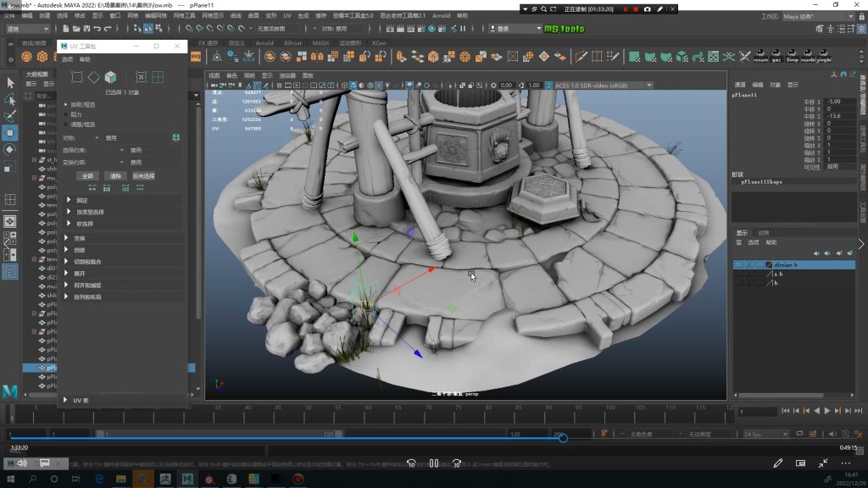Toggle visibility box of dimian layer
The height and width of the screenshot is (488, 868).
[739, 265]
